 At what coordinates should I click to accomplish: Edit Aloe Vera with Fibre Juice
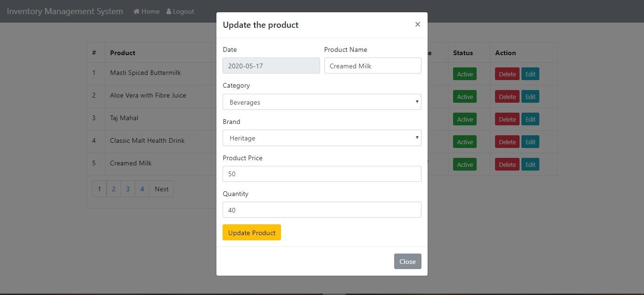[x=530, y=97]
